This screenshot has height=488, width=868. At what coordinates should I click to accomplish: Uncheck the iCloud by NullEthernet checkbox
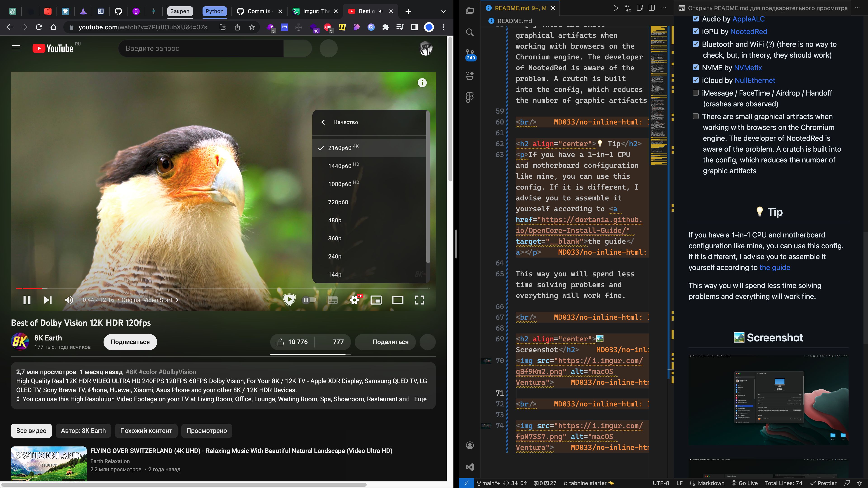coord(696,80)
